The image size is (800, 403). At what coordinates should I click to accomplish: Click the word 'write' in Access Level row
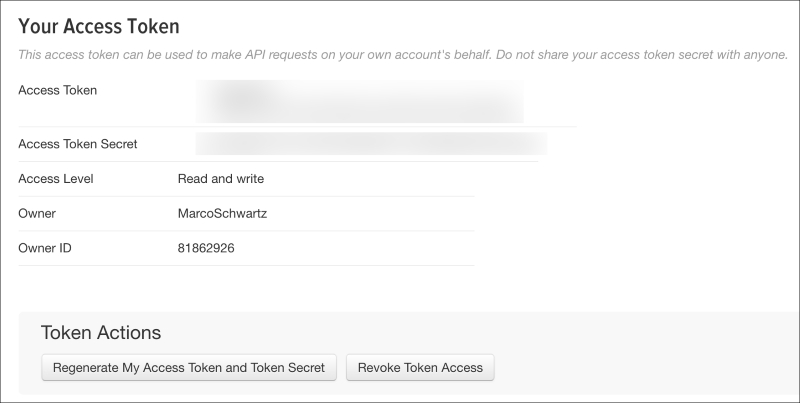[250, 179]
